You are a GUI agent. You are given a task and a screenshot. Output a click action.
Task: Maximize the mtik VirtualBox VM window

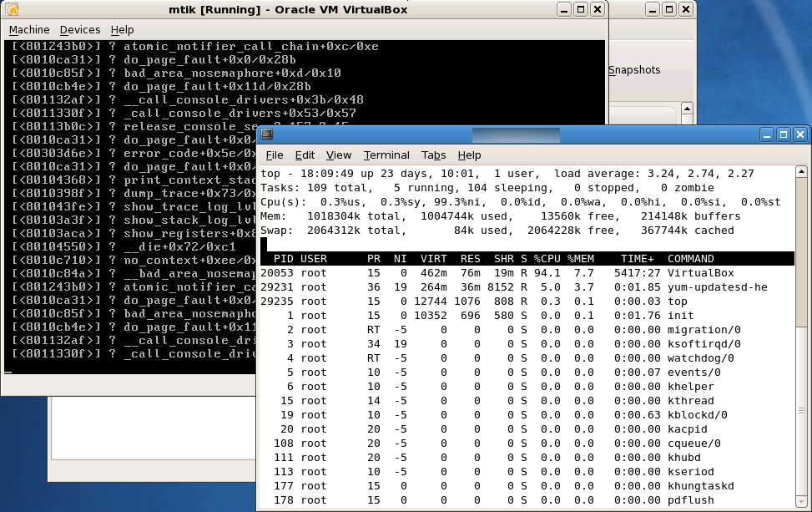pyautogui.click(x=581, y=9)
